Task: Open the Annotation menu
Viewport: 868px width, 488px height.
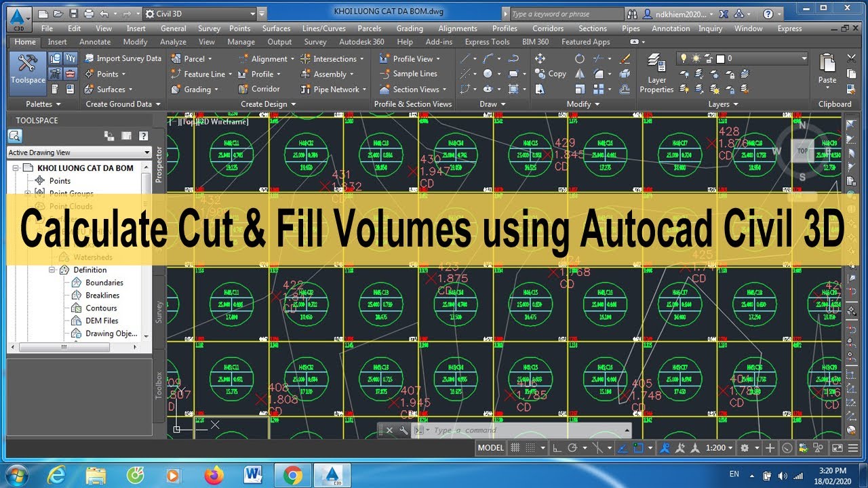Action: pos(671,28)
